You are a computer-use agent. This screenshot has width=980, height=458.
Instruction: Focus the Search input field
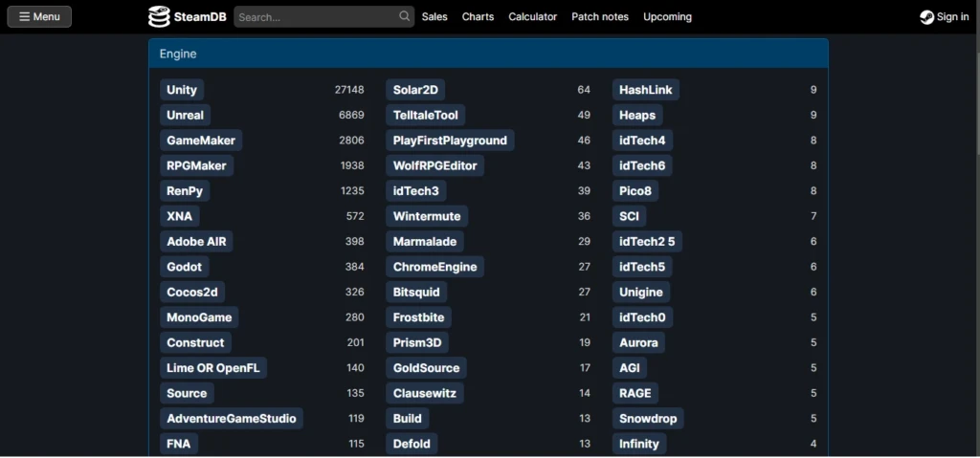point(323,17)
